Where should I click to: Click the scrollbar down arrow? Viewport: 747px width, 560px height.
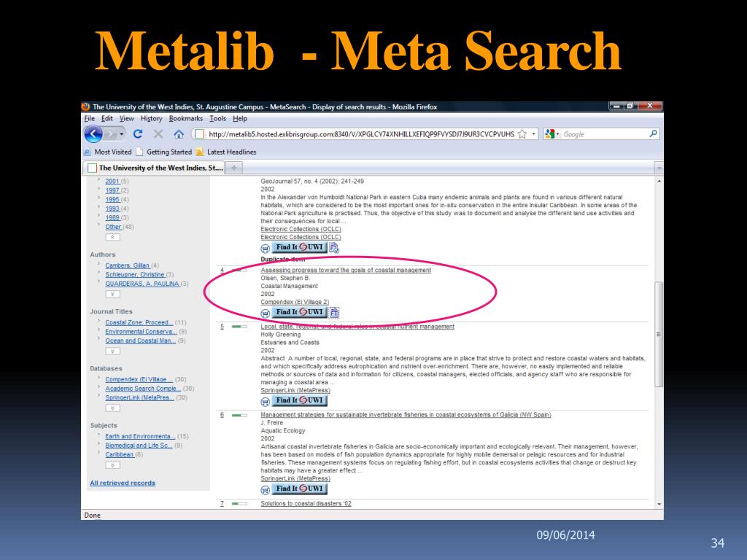[659, 504]
